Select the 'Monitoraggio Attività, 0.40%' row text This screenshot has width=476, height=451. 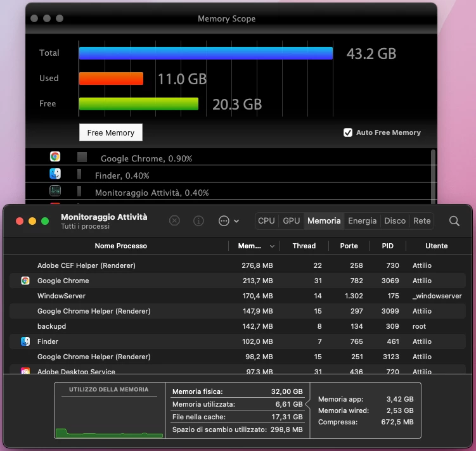(x=151, y=193)
